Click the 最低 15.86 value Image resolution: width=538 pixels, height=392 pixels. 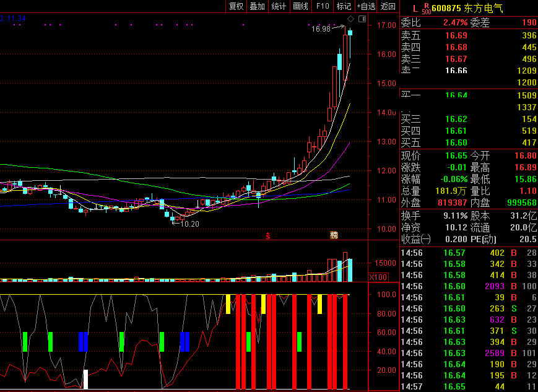point(525,179)
